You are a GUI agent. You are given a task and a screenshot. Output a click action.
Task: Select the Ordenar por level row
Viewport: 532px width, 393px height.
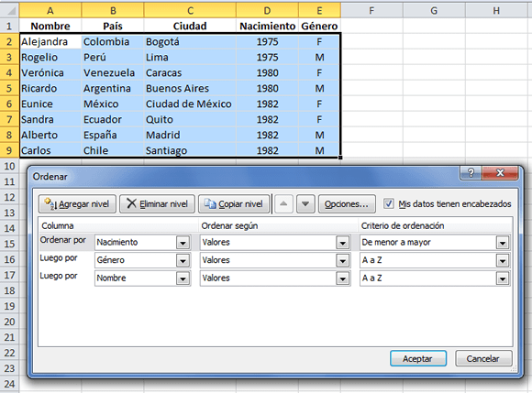tap(275, 242)
